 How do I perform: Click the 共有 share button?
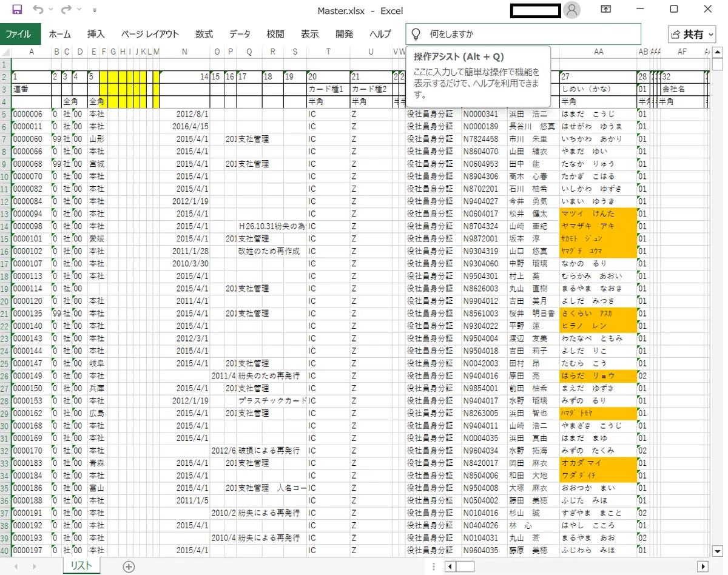(692, 35)
